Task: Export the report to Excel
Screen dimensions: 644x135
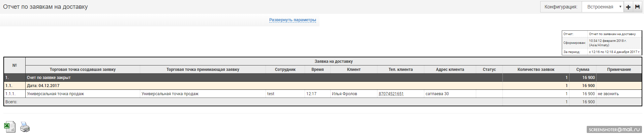Action: click(10, 127)
